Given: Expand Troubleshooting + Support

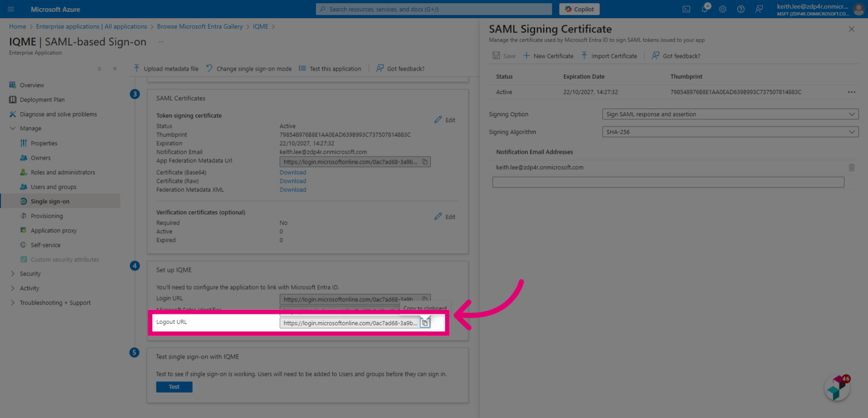Looking at the screenshot, I should 55,303.
